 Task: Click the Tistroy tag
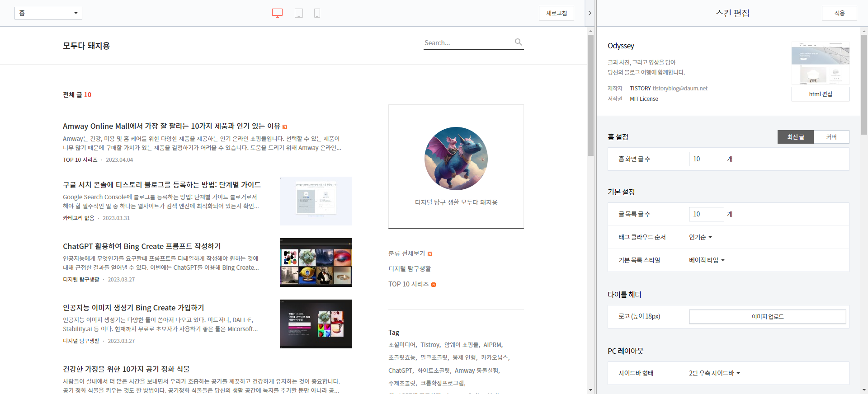click(429, 345)
